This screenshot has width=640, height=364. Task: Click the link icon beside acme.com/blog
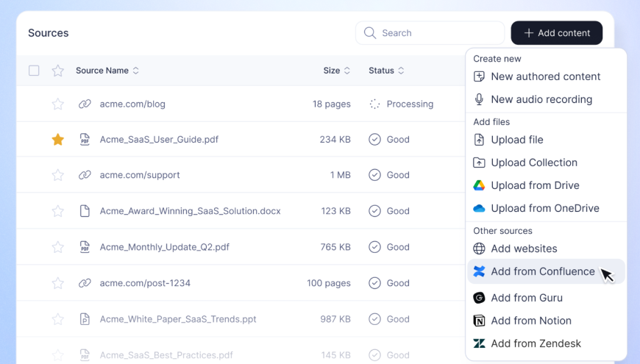[85, 104]
